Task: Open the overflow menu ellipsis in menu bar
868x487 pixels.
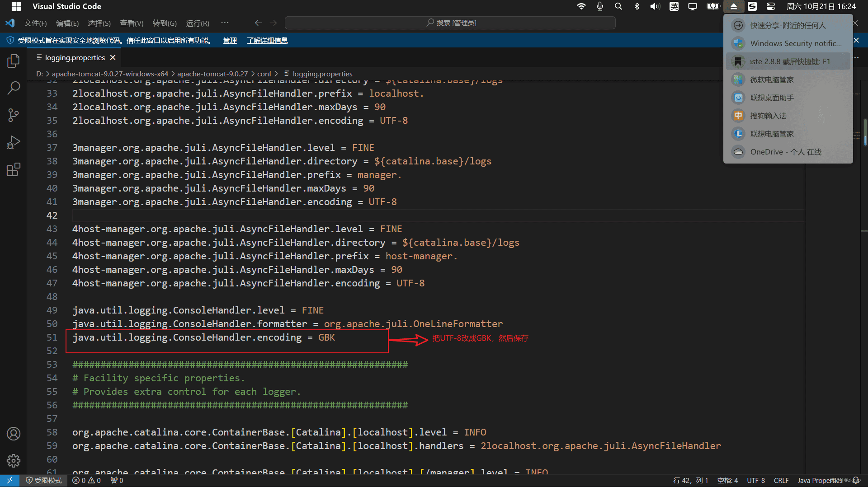Action: tap(225, 23)
